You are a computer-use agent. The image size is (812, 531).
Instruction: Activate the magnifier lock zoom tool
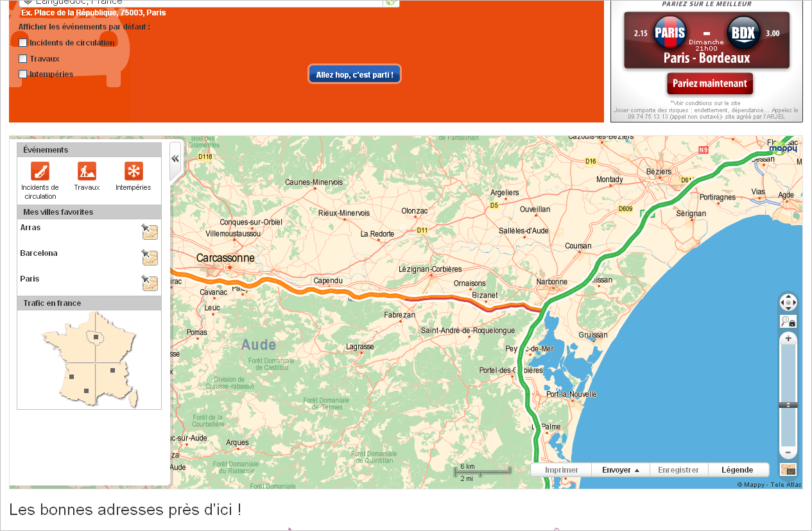coord(788,321)
